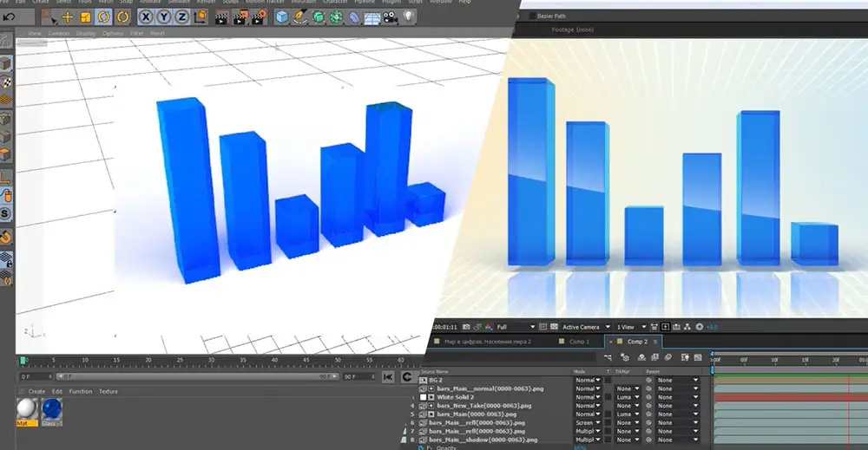Image resolution: width=868 pixels, height=450 pixels.
Task: Open Render Settings clapperboard with gear
Action: tap(259, 17)
